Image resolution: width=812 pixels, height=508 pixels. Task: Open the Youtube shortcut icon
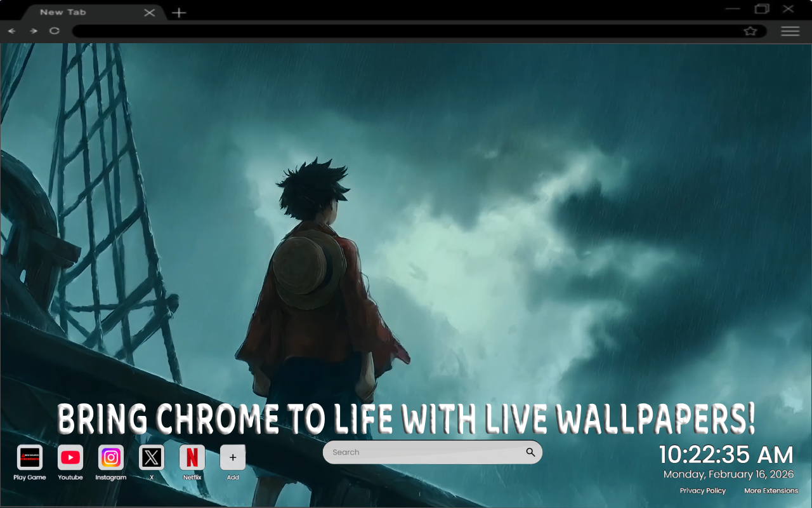coord(70,457)
